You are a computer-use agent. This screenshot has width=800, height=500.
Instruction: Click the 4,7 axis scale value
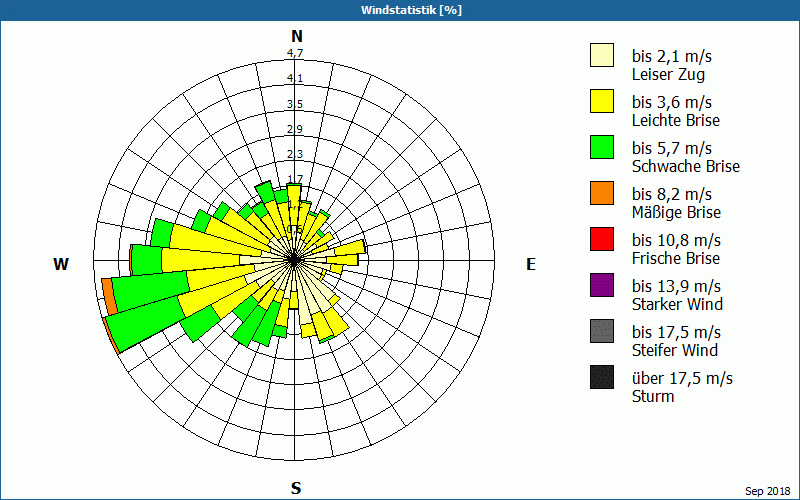click(295, 54)
